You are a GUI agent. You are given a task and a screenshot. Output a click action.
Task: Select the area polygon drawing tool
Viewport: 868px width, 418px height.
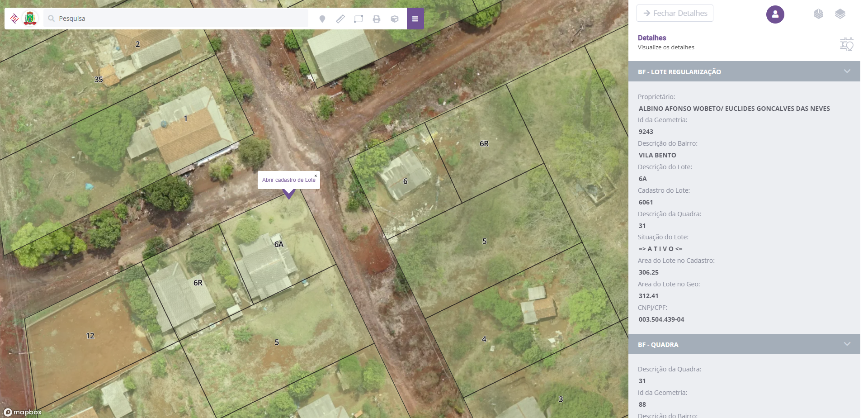(x=359, y=19)
